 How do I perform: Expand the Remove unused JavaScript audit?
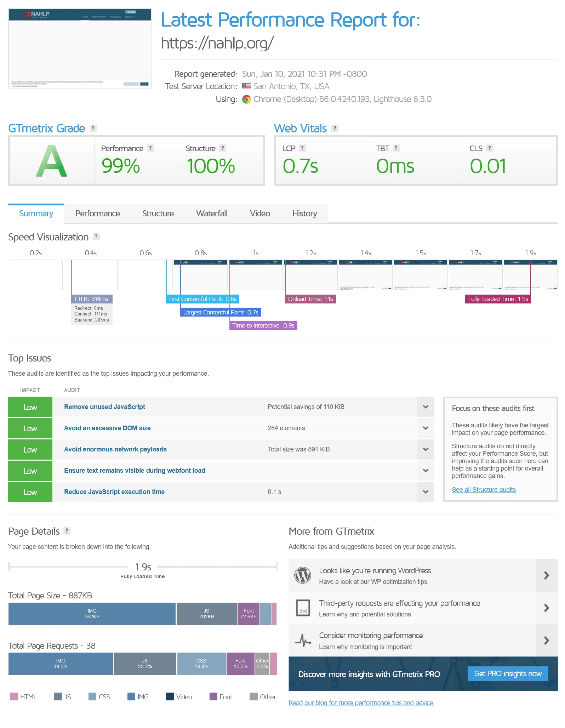[x=426, y=407]
